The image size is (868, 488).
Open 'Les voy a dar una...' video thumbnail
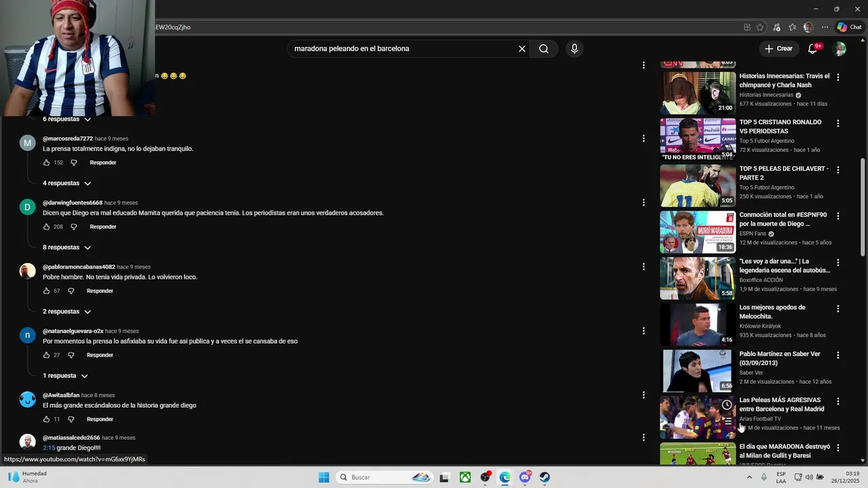point(697,278)
